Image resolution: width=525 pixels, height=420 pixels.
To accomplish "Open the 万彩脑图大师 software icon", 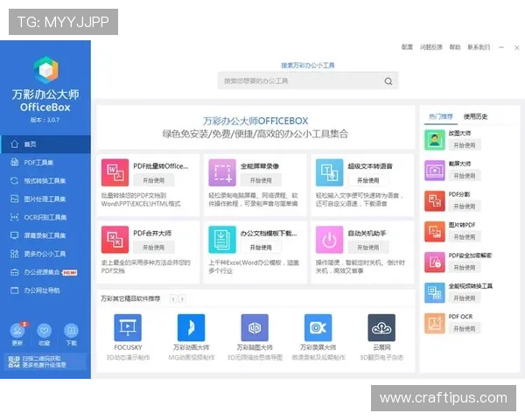I will 255,327.
